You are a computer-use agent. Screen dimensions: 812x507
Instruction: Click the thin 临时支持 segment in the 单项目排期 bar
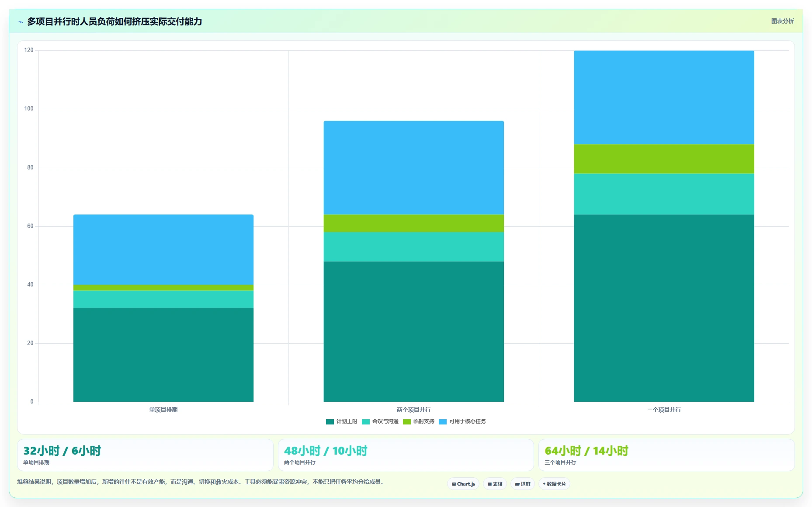[163, 288]
